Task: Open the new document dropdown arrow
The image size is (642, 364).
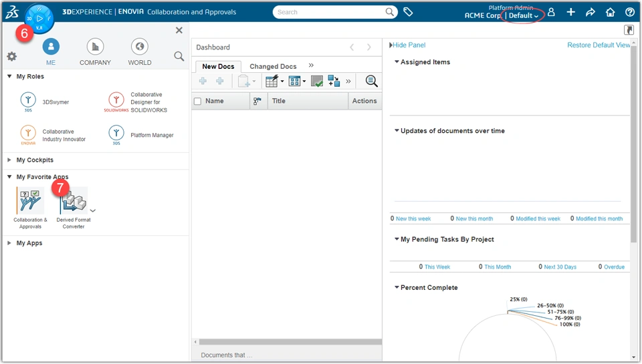Action: tap(254, 81)
